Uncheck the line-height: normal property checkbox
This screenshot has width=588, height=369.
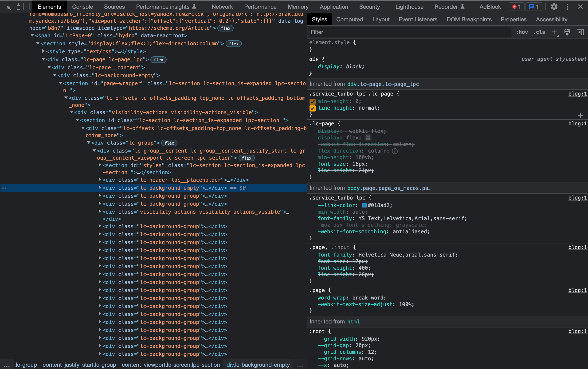pyautogui.click(x=313, y=108)
